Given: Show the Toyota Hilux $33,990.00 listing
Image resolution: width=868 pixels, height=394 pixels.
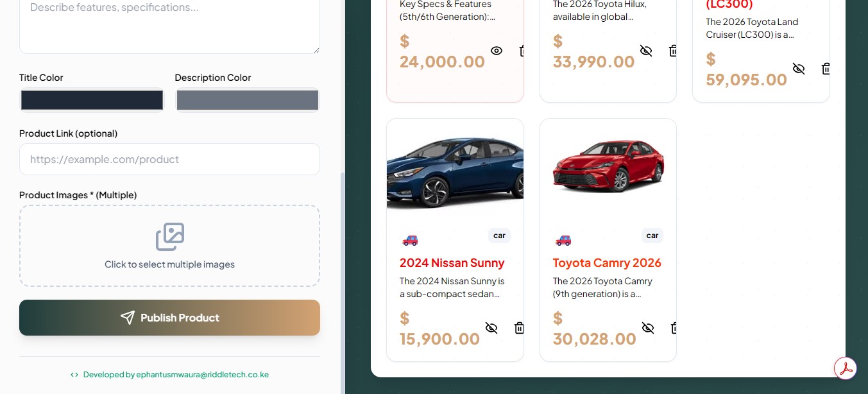Looking at the screenshot, I should [x=646, y=51].
